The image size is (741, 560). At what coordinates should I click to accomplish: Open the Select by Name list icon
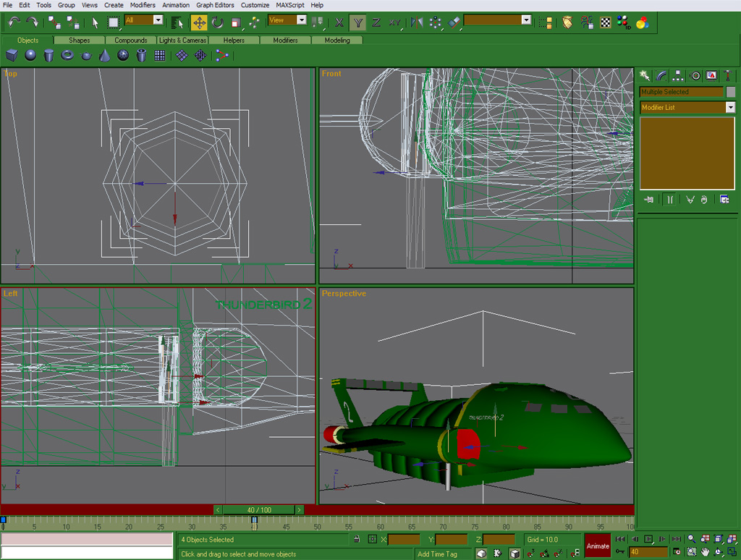(x=177, y=22)
